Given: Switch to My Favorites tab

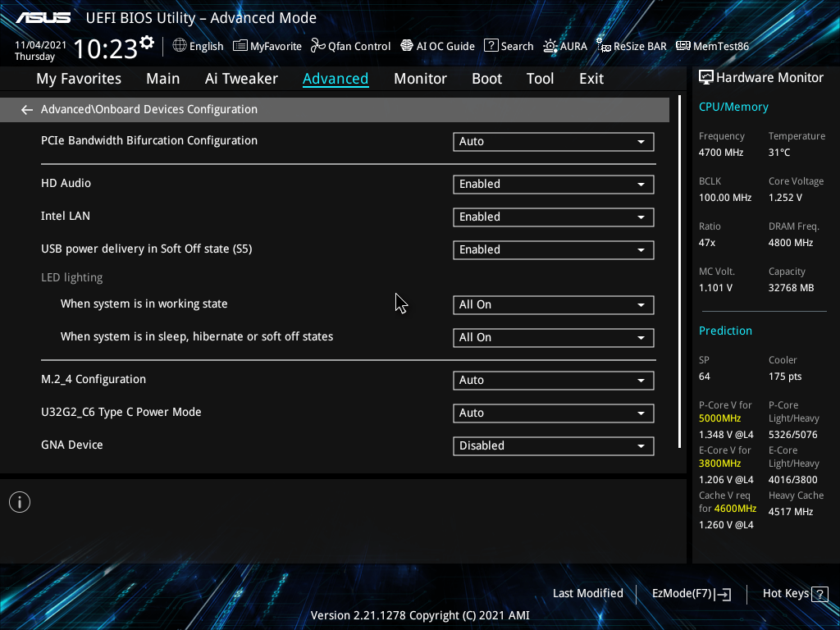Looking at the screenshot, I should pyautogui.click(x=79, y=79).
